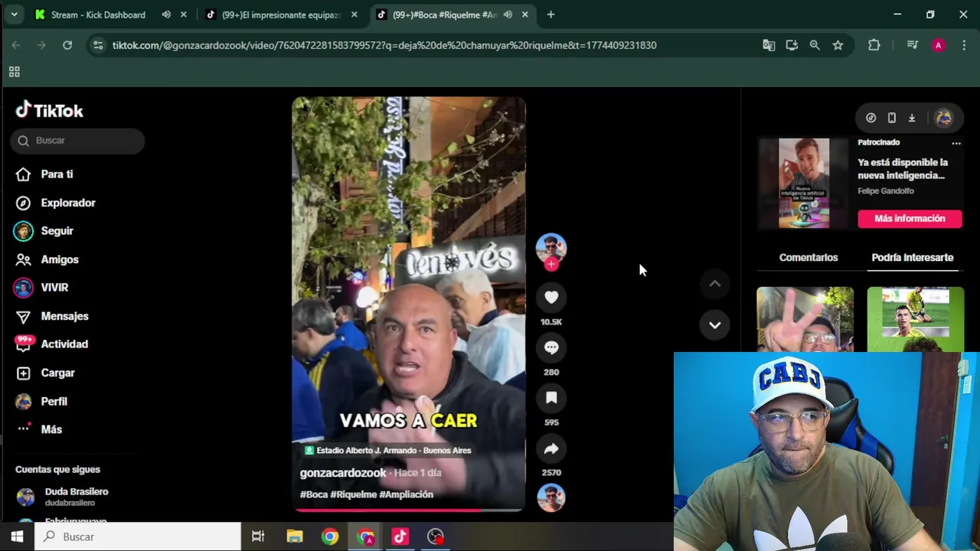Bookmark this page with the star
The width and height of the screenshot is (980, 551).
click(838, 45)
